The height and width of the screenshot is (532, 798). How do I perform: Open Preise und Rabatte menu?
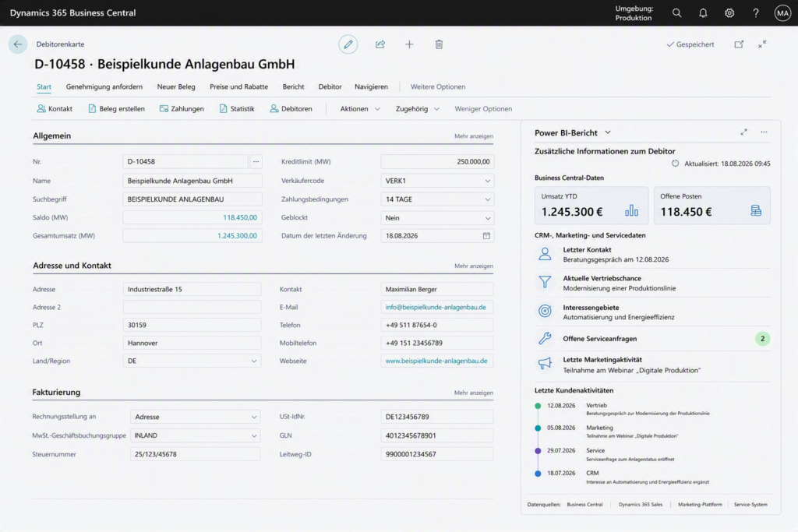(x=238, y=86)
